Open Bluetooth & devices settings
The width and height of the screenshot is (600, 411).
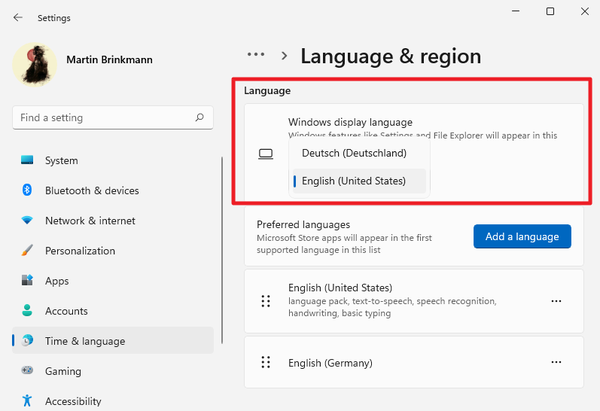click(113, 190)
